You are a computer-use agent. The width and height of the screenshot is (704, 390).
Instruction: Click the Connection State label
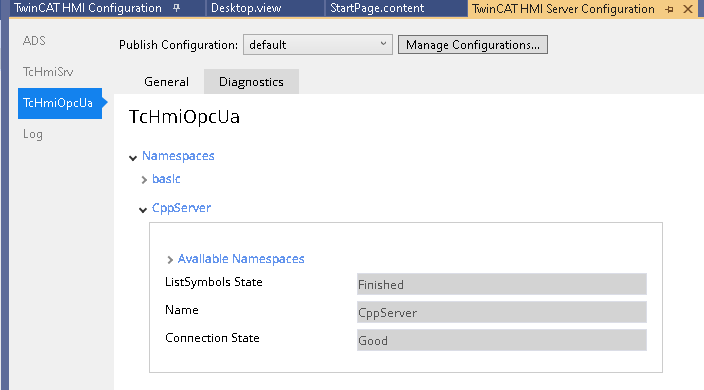[x=212, y=338]
